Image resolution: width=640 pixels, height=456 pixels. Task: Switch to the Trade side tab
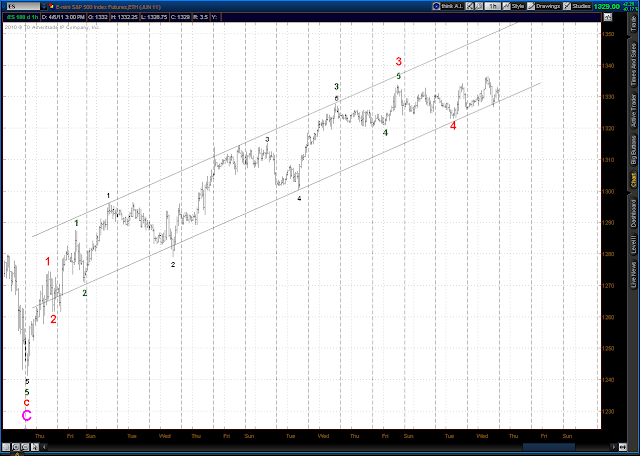633,22
